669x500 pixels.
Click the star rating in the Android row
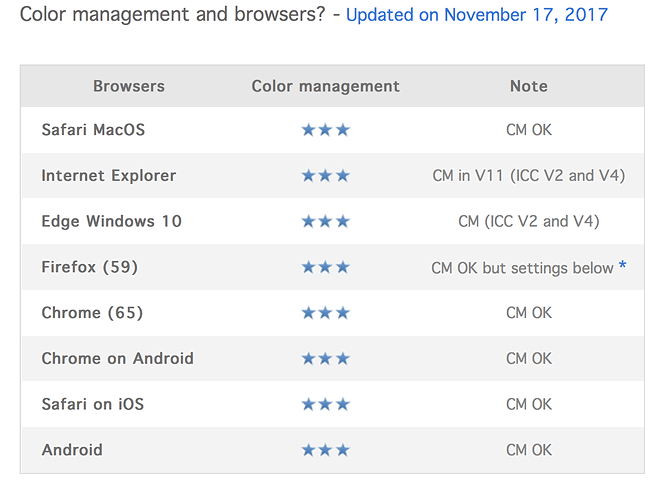pyautogui.click(x=325, y=450)
